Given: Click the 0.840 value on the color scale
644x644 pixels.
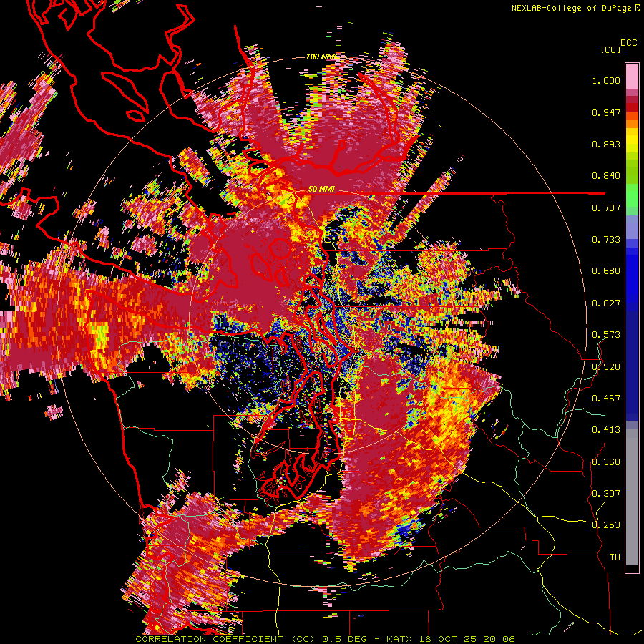Looking at the screenshot, I should point(606,176).
